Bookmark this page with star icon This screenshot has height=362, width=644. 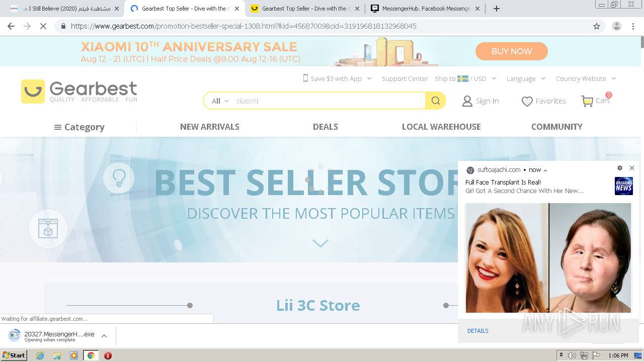(x=597, y=26)
